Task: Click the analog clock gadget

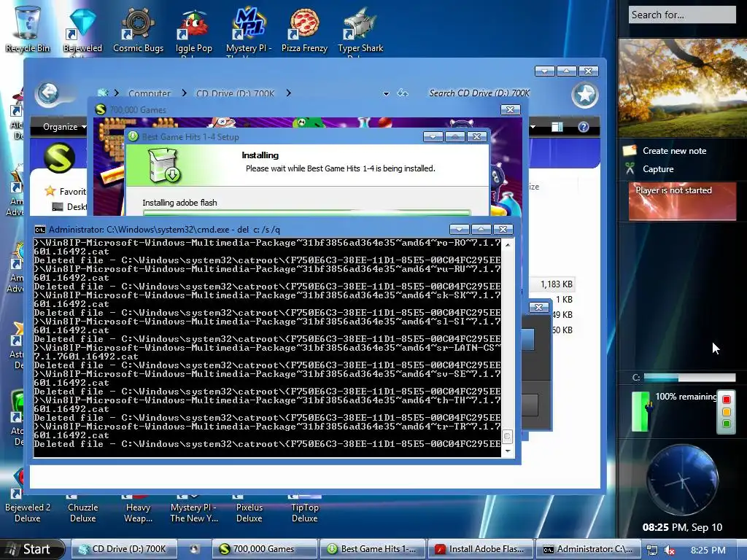Action: pyautogui.click(x=682, y=480)
